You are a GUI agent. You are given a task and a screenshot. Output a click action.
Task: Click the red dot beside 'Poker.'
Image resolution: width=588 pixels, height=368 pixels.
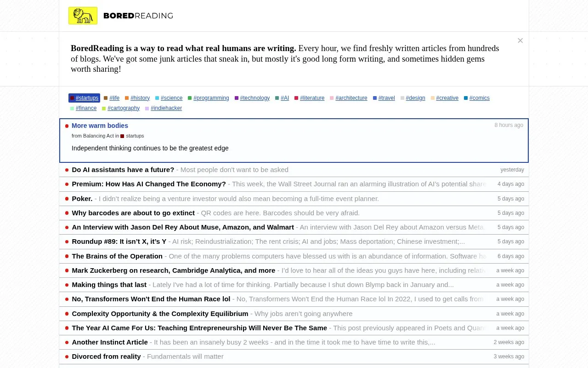[67, 199]
